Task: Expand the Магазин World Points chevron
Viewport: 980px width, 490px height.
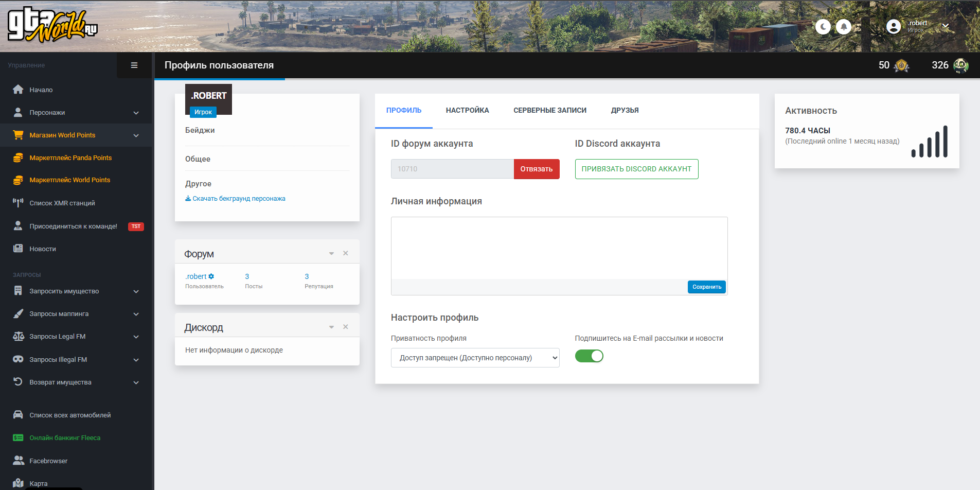Action: [x=136, y=135]
